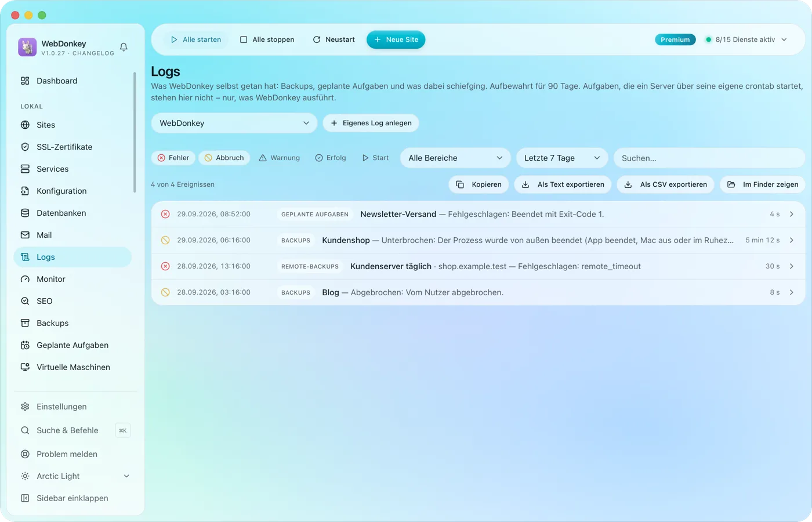Toggle the Start filter
Image resolution: width=812 pixels, height=522 pixels.
(375, 158)
